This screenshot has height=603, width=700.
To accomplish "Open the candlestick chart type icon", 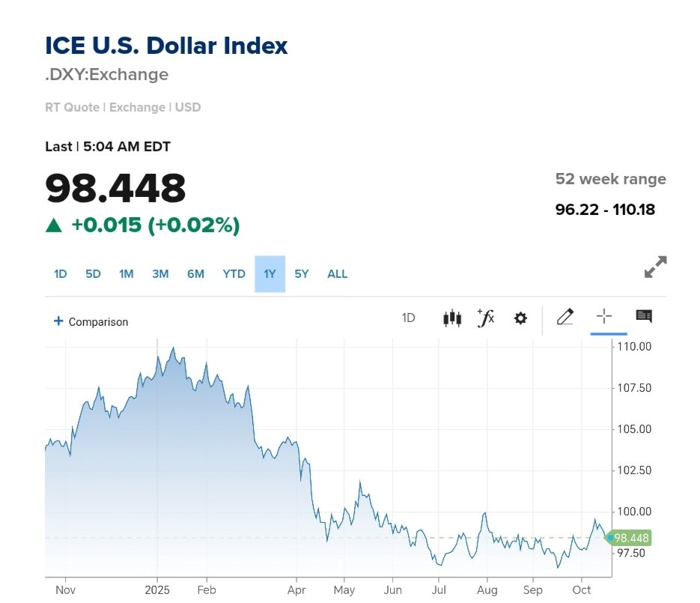I will (451, 318).
